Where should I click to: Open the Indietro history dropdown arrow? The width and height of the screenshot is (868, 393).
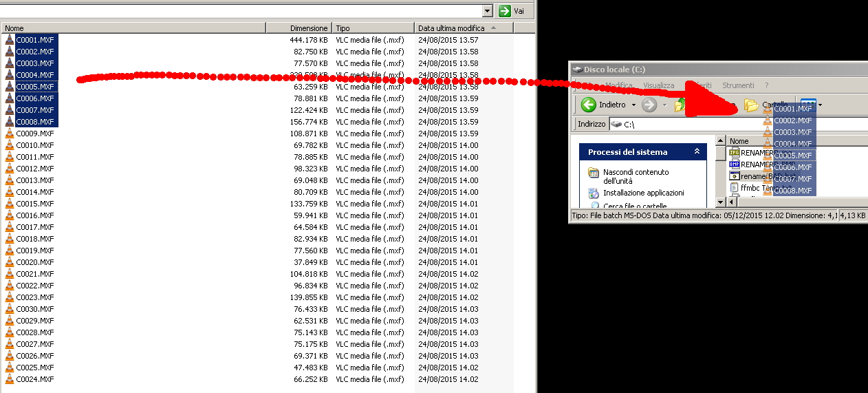[x=633, y=105]
